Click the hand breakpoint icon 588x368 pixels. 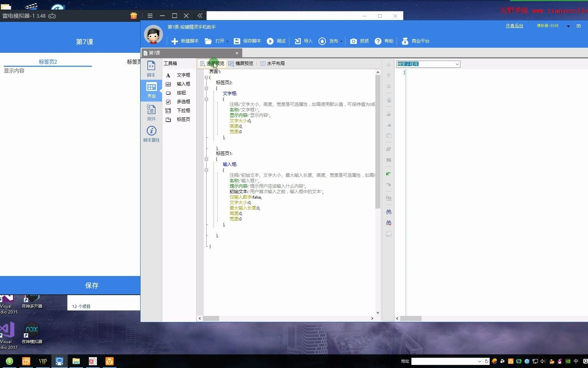388,100
